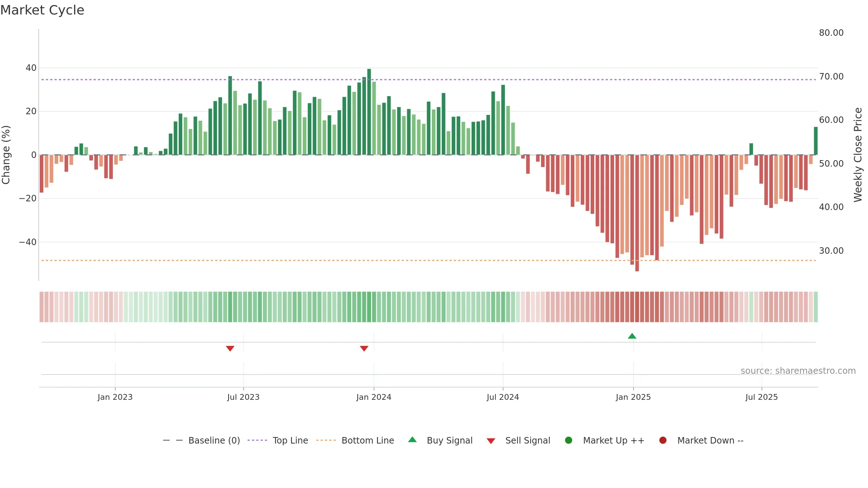Screen dimensions: 868x488
Task: Click the Weekly Close Price axis title
Action: point(858,155)
